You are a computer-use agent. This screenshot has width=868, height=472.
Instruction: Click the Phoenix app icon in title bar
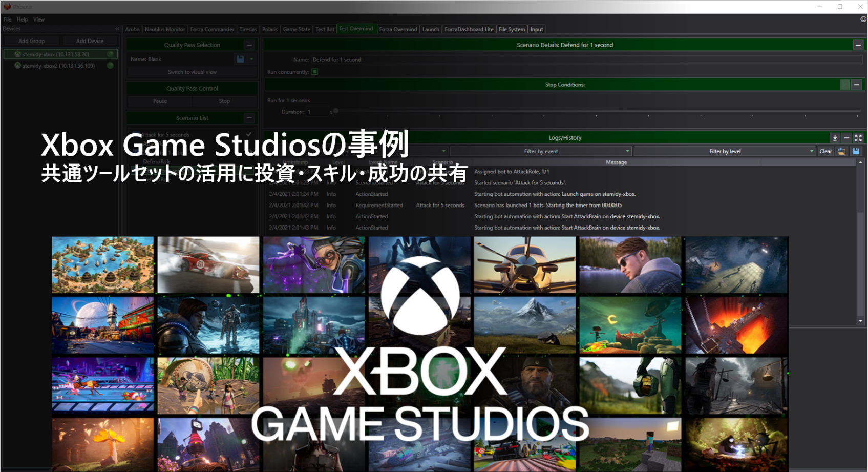point(7,7)
